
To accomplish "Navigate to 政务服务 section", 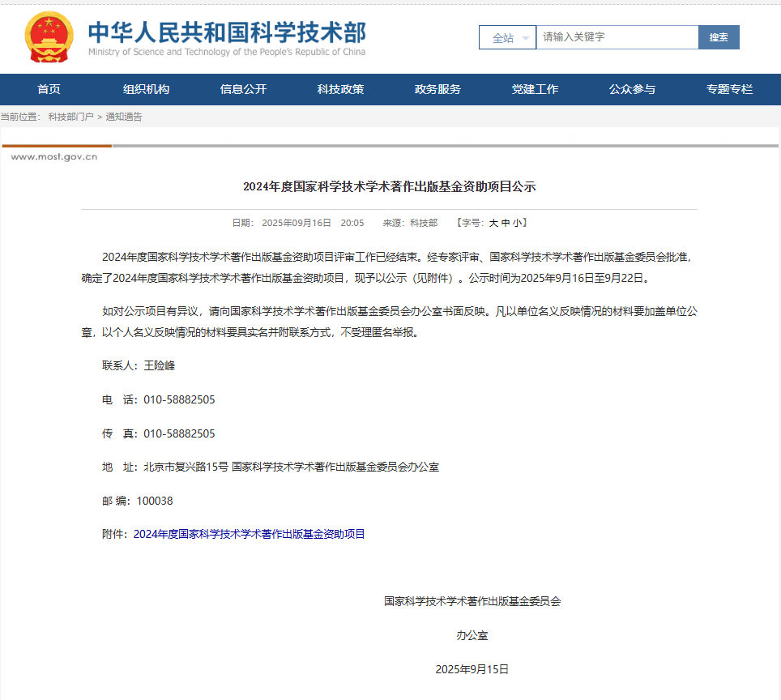I will point(437,89).
